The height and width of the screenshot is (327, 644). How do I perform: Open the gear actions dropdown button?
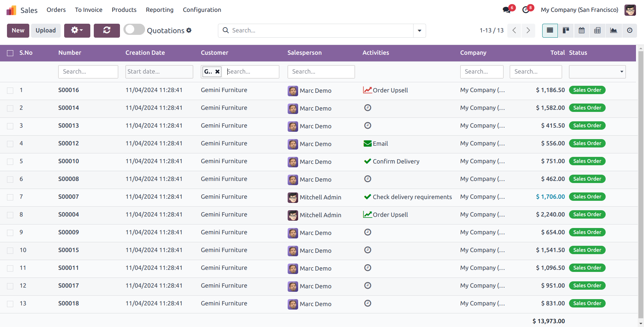pos(77,30)
